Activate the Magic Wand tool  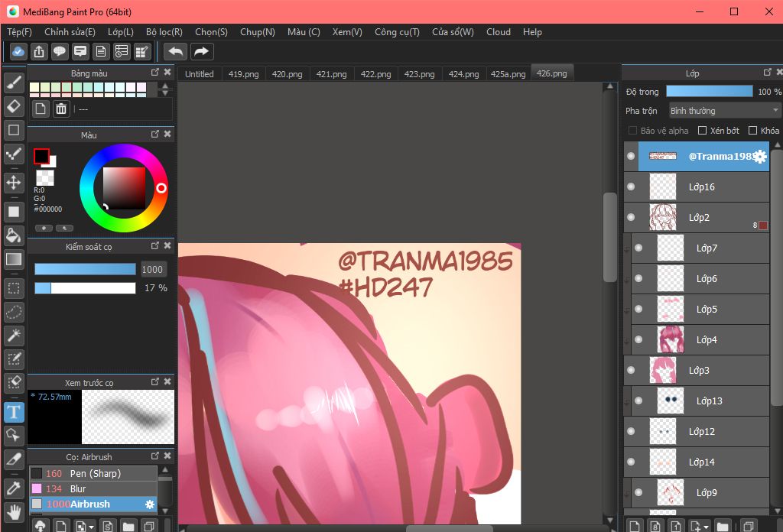(x=14, y=336)
